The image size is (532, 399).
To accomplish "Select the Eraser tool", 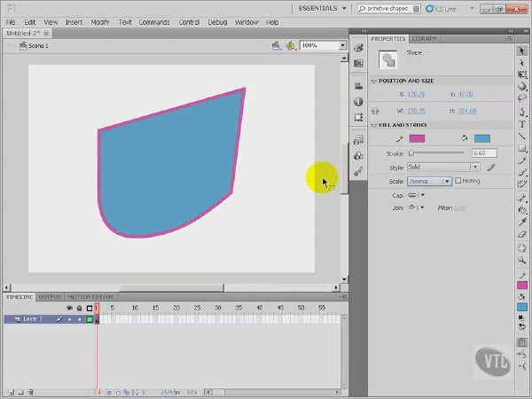I will click(x=522, y=234).
